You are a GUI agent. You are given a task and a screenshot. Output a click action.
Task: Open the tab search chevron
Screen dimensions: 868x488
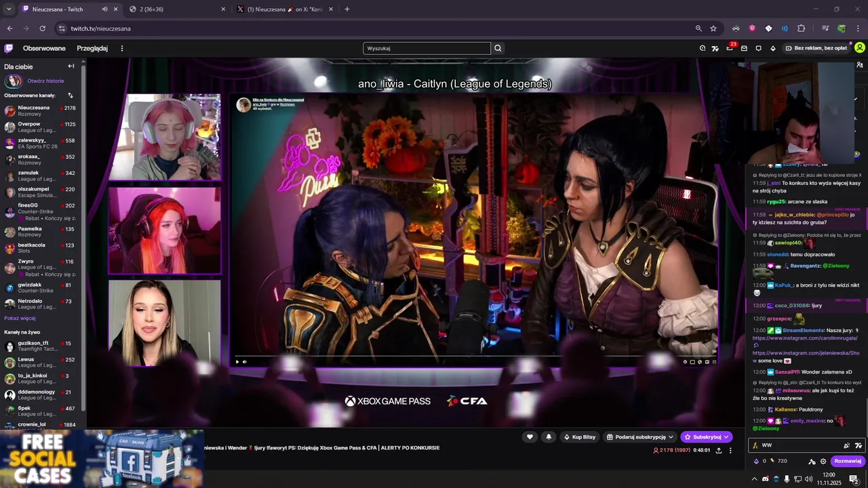point(9,9)
